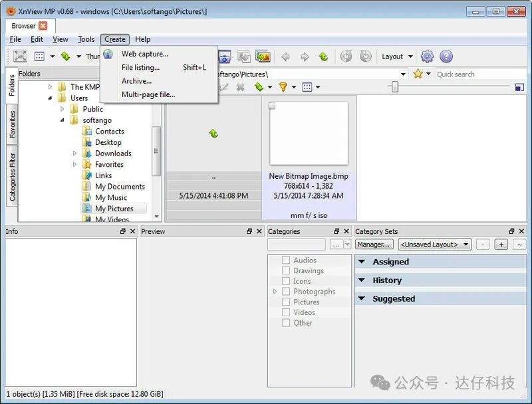Select Web capture from Create menu

click(144, 54)
